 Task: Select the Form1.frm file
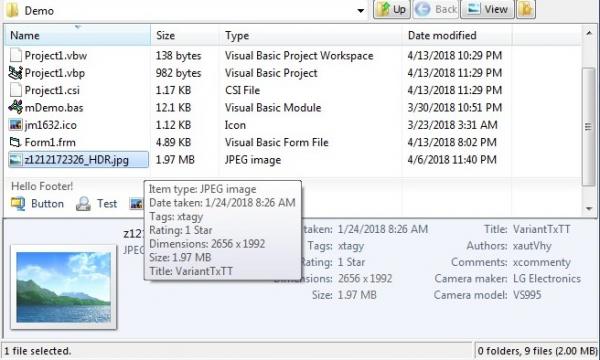point(50,142)
